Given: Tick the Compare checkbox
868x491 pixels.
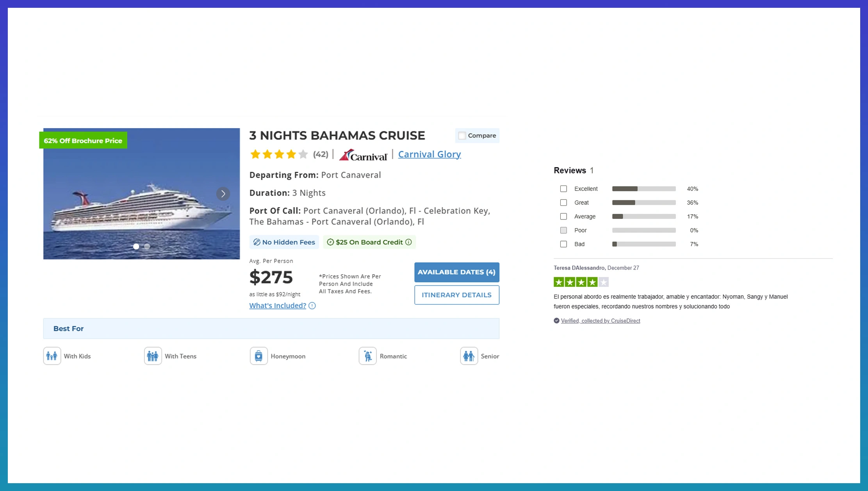Looking at the screenshot, I should [462, 136].
